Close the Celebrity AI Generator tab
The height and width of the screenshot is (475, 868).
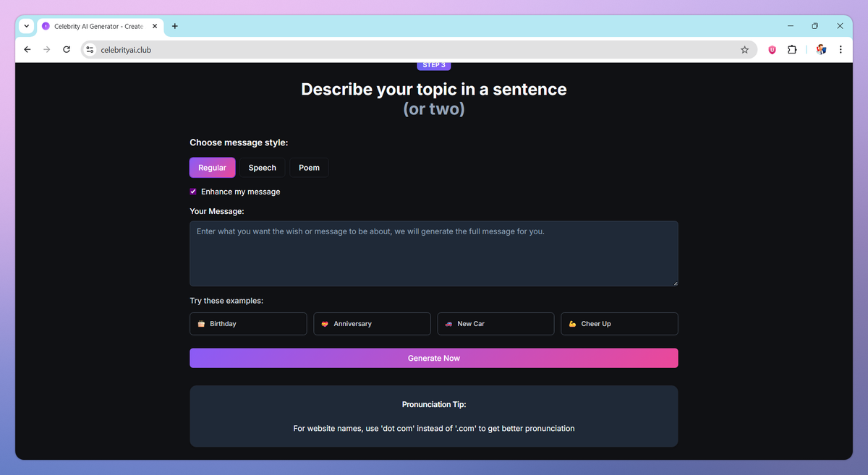point(155,26)
